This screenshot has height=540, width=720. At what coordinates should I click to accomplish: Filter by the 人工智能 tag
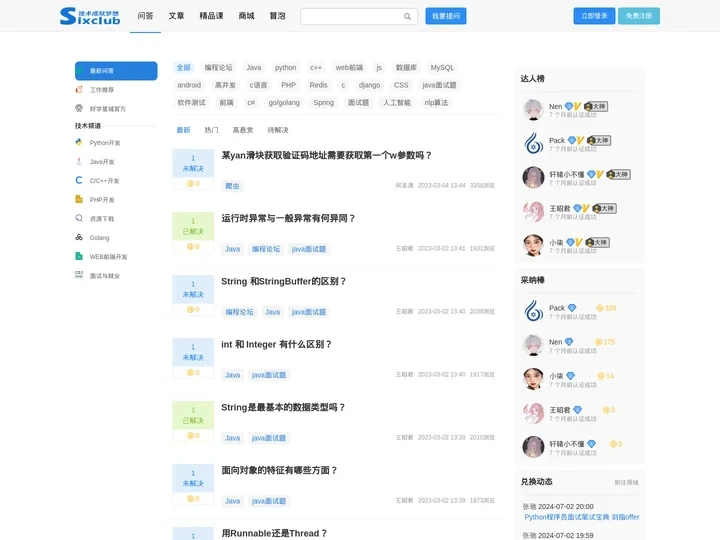[x=397, y=102]
